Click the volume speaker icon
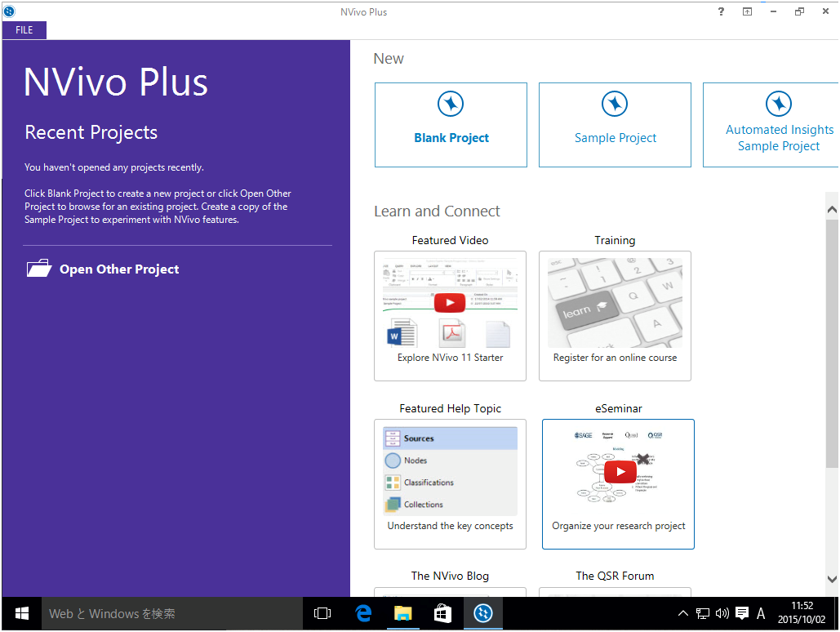The width and height of the screenshot is (840, 632). click(x=722, y=613)
